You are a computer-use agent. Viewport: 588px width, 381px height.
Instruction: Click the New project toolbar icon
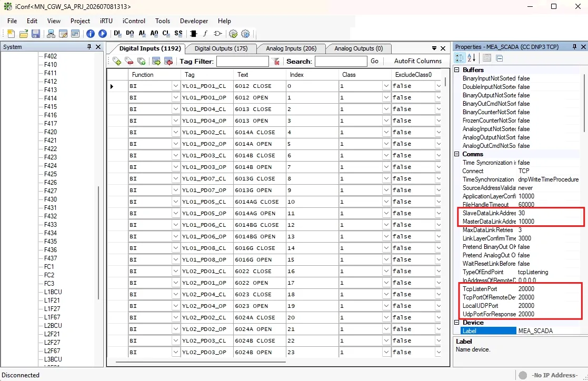(11, 34)
